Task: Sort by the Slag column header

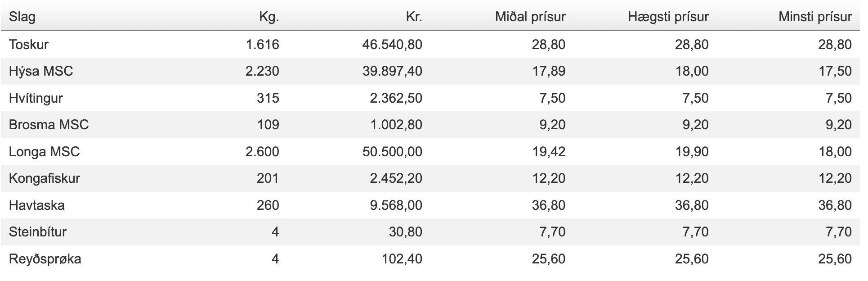Action: [x=22, y=17]
